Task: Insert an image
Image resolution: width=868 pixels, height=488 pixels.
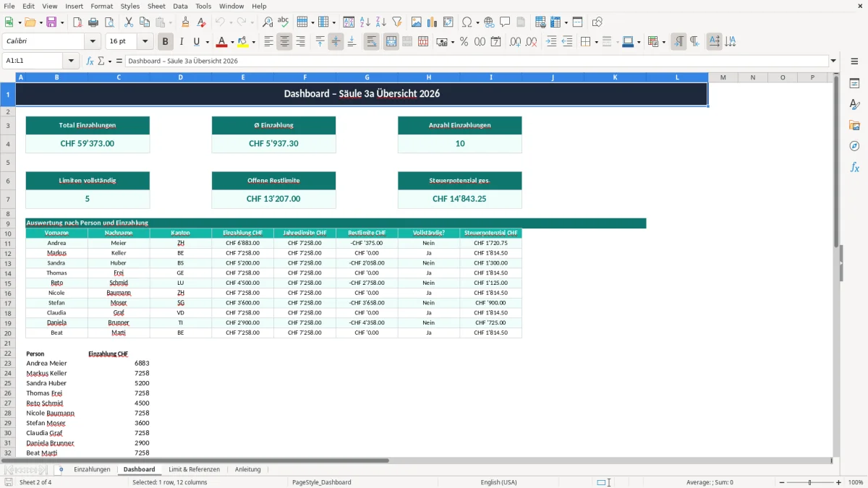Action: 416,22
